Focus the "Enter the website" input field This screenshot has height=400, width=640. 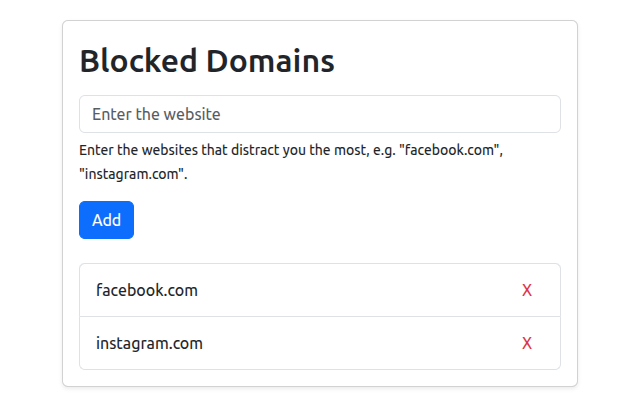(319, 114)
